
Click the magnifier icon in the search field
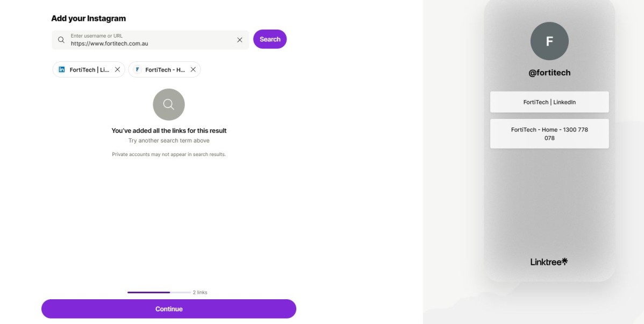coord(61,40)
